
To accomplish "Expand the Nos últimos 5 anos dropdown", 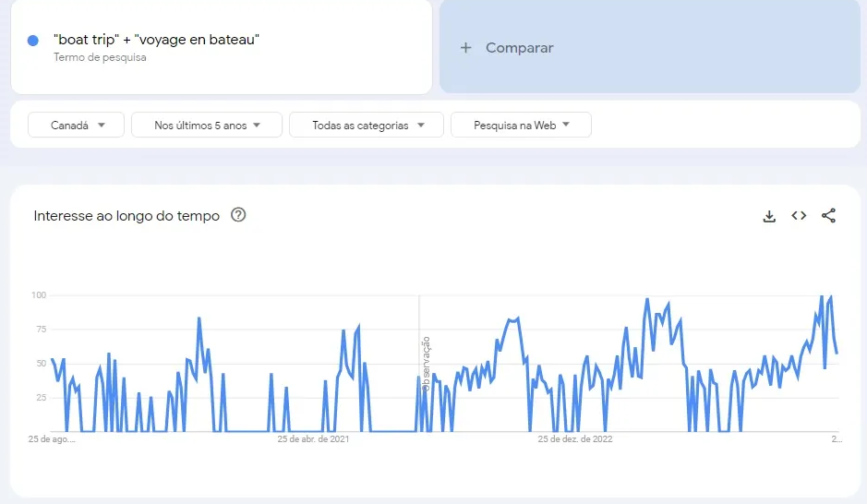I will click(x=207, y=126).
